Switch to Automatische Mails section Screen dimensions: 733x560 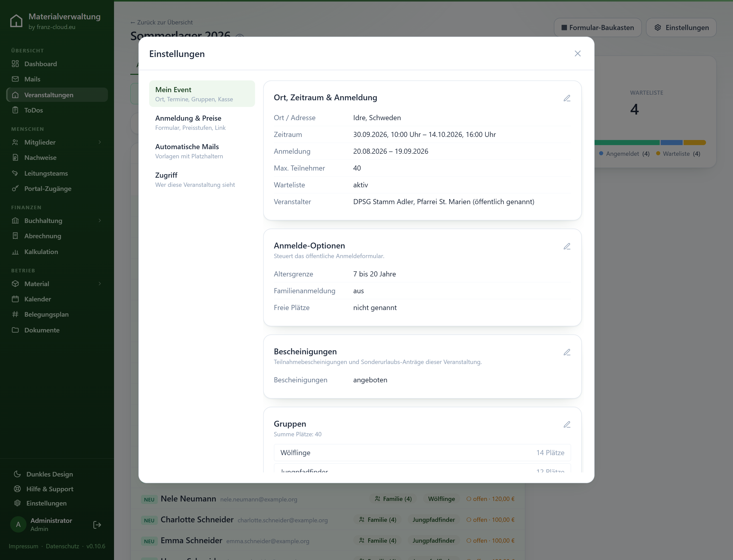202,151
